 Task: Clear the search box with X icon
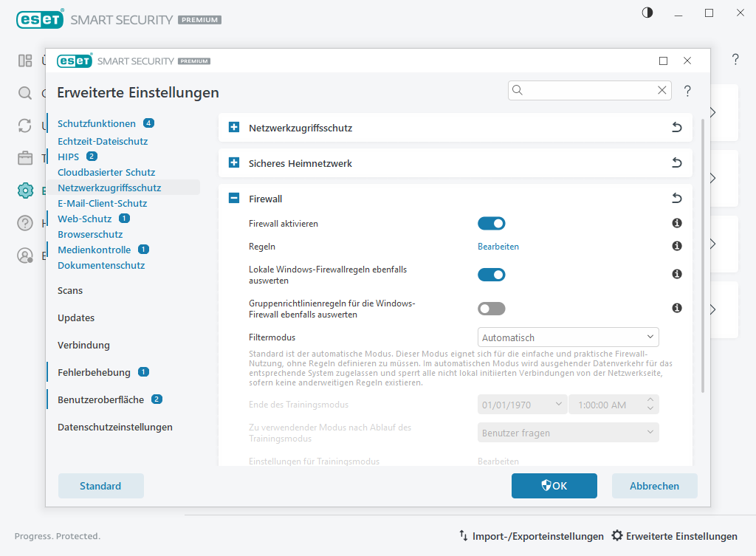point(662,90)
